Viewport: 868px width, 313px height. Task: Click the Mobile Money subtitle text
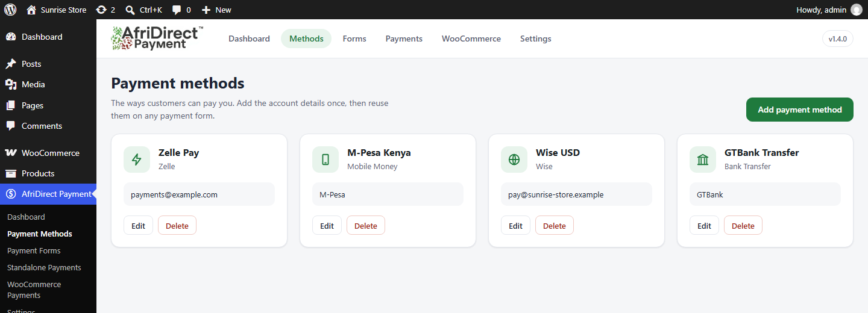coord(373,166)
